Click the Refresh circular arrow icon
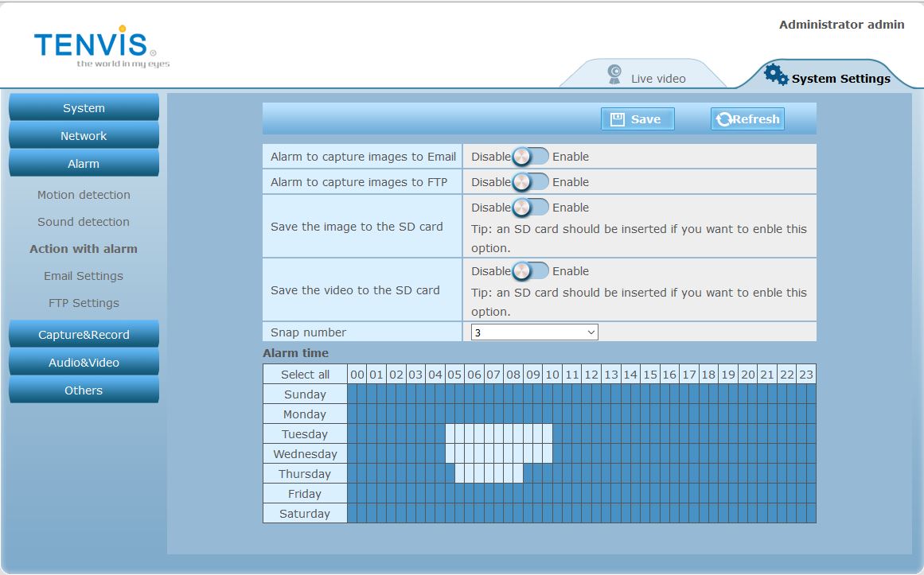 [723, 119]
